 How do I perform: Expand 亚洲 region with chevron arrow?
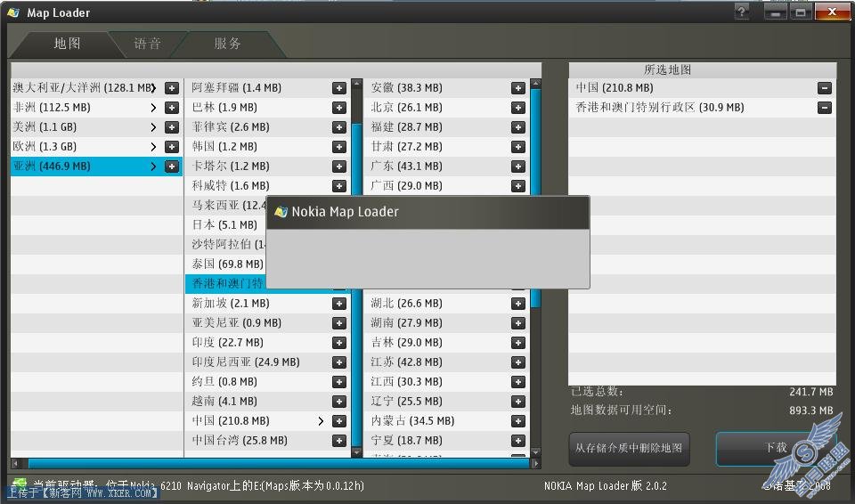(x=153, y=167)
